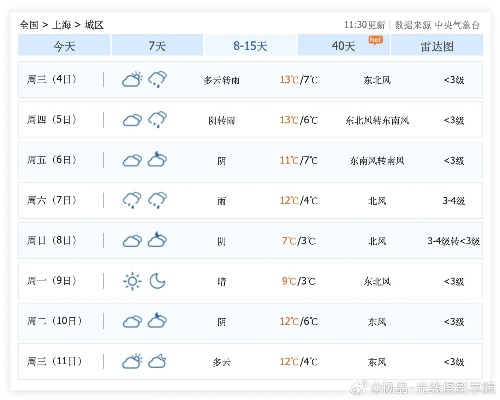Viewport: 500px width, 400px height.
Task: Click the 3-4级 wind level for 周六
Action: click(x=454, y=201)
